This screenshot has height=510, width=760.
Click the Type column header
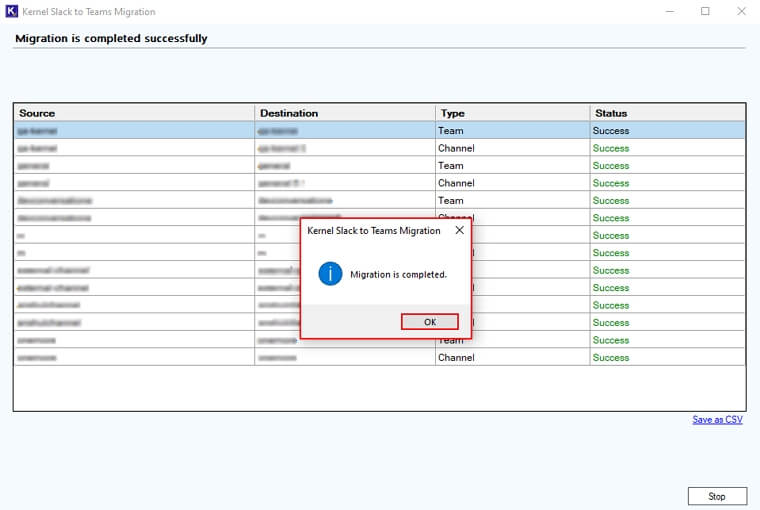click(512, 113)
